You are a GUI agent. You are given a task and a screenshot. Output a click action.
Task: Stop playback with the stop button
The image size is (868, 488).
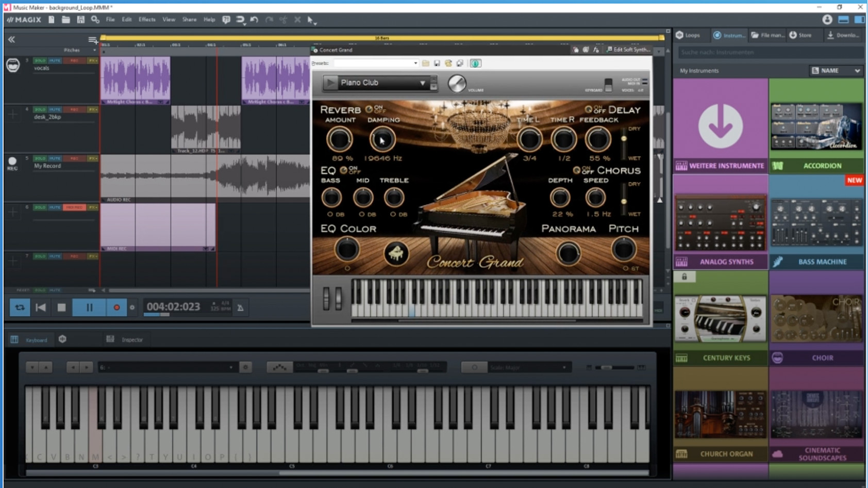click(61, 307)
